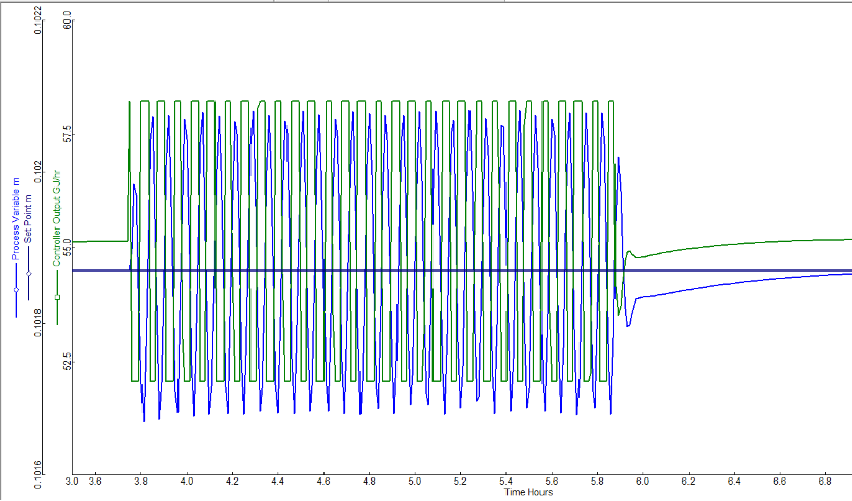Click the 52.5 tick on the y-axis
The image size is (852, 501).
[67, 361]
